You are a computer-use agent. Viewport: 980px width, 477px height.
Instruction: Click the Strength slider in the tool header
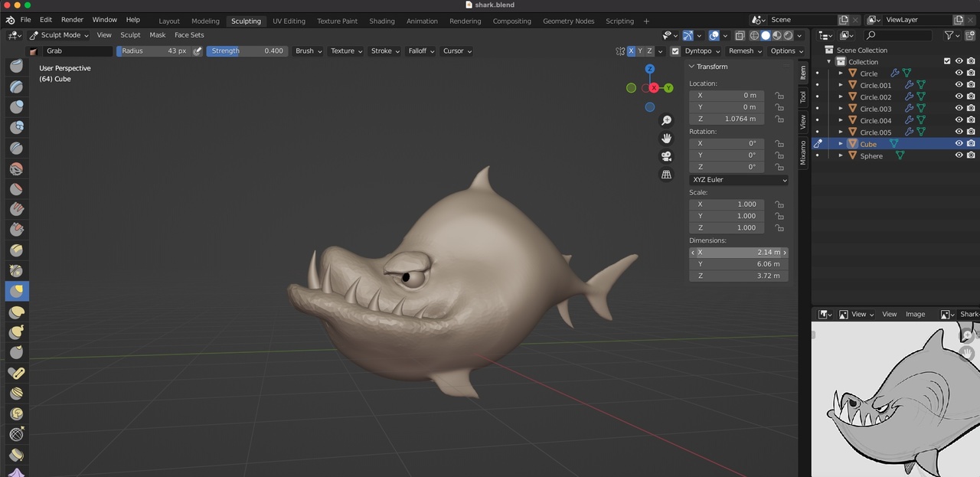247,51
